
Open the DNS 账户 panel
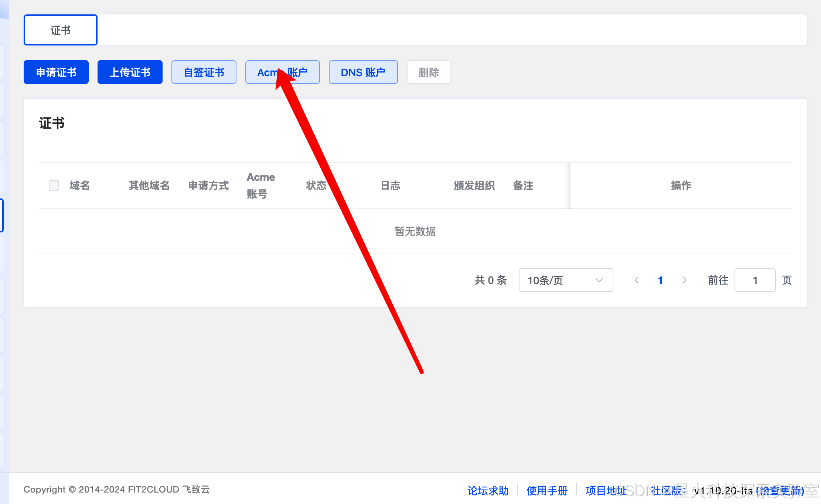coord(363,72)
